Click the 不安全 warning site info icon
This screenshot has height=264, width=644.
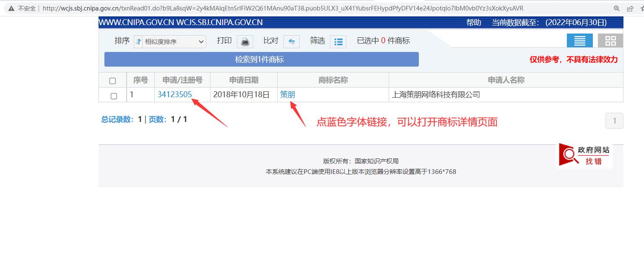click(11, 8)
